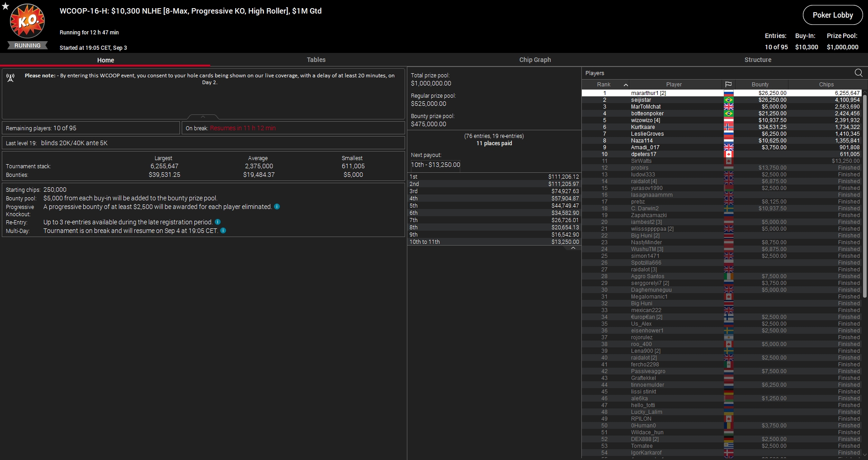Click the 1st place payout row
This screenshot has width=868, height=460.
[x=494, y=177]
